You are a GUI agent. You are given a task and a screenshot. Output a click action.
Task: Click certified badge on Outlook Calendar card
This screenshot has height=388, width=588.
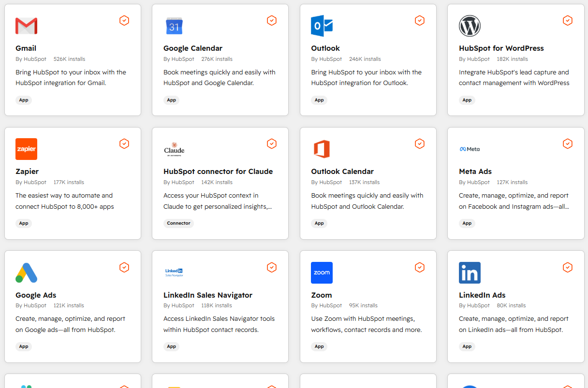tap(420, 144)
